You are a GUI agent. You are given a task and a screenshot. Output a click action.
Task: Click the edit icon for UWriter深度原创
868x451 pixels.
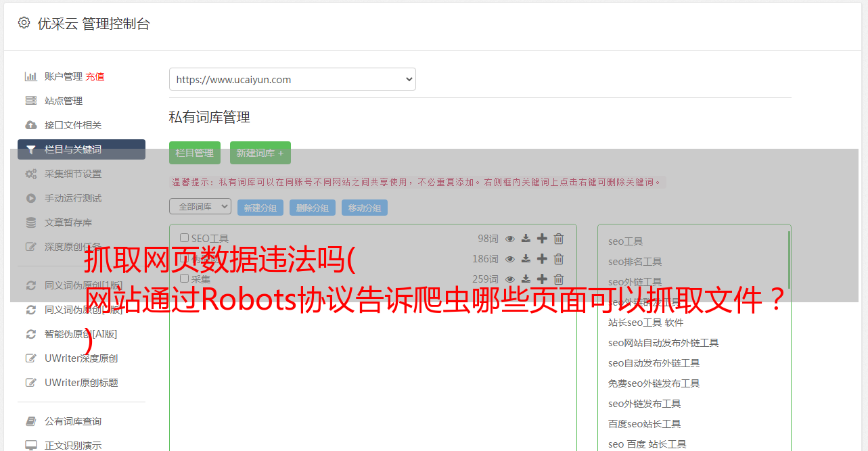tap(30, 358)
